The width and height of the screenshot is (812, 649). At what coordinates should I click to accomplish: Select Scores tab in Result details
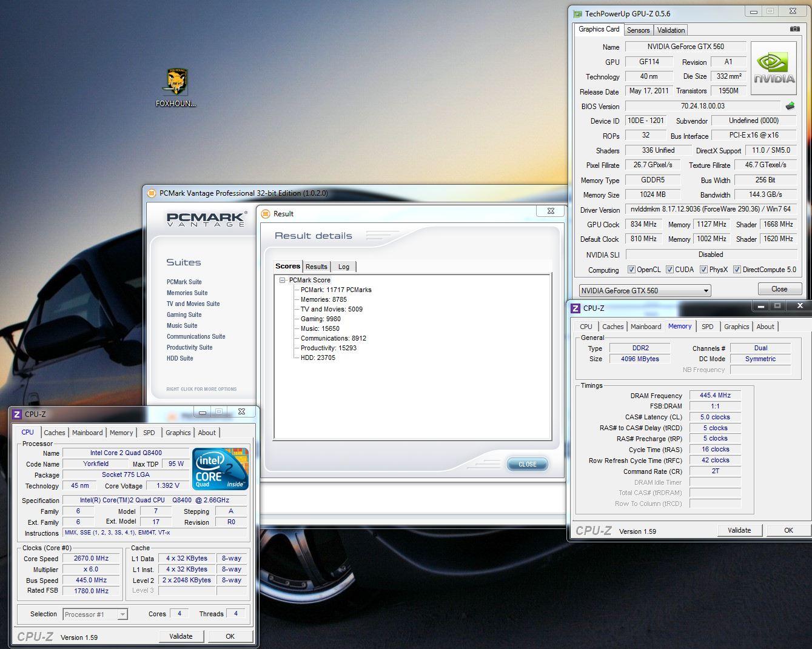[288, 266]
